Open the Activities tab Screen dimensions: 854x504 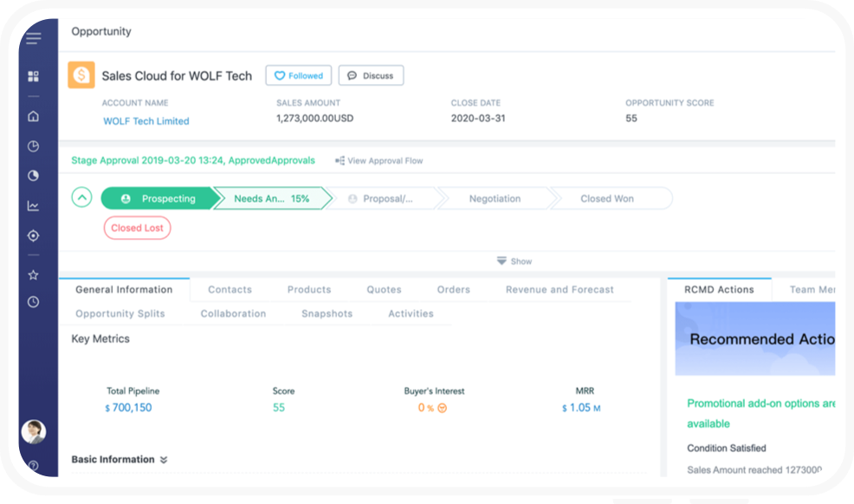[411, 313]
